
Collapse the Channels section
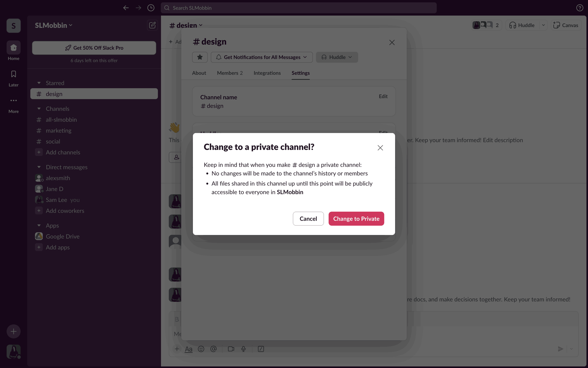point(39,109)
